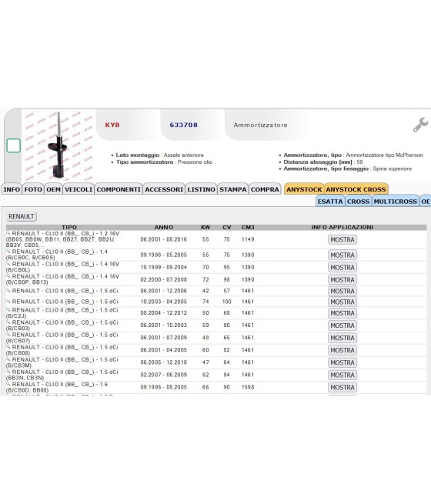Click the TIPO column header
The height and width of the screenshot is (504, 431).
(x=69, y=227)
